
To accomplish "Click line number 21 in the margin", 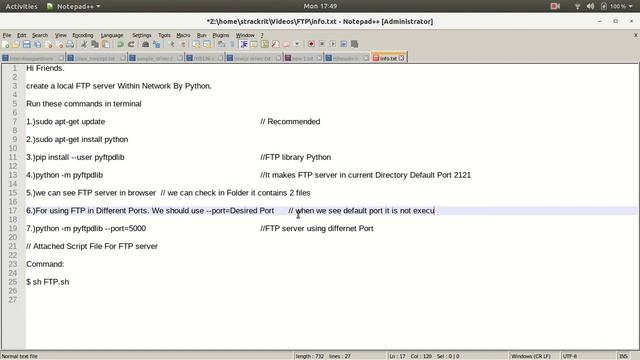I will (13, 247).
